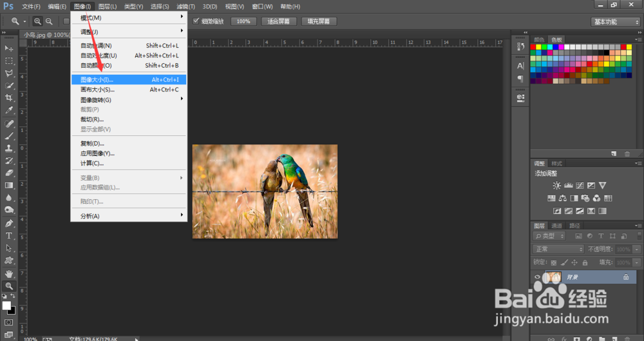Toggle lock all padlock icon
Screen dimensions: 644x341
(585, 262)
